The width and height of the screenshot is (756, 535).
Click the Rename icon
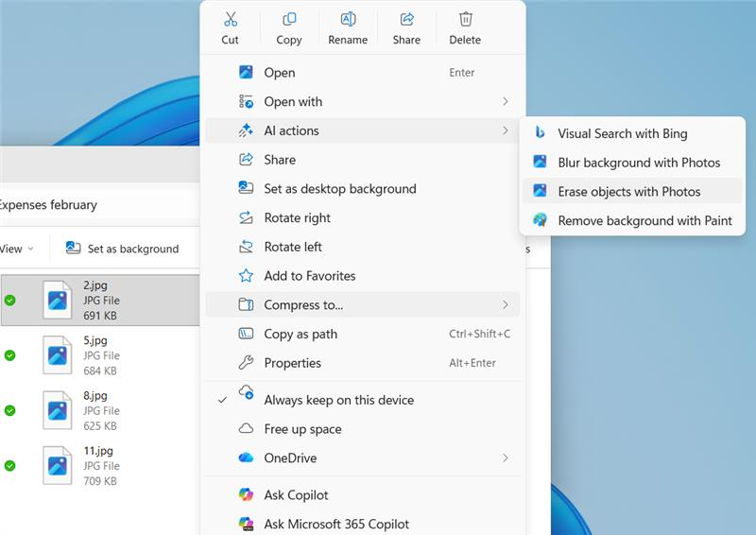point(348,19)
